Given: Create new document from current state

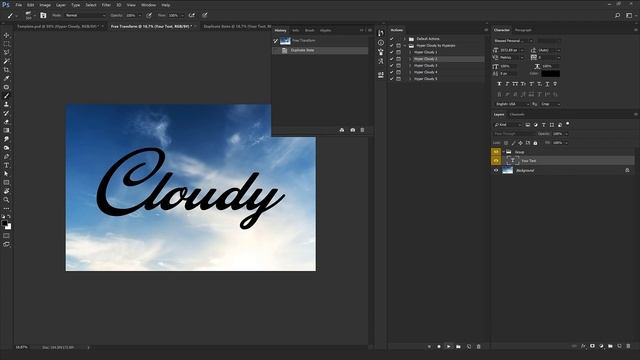Looking at the screenshot, I should [x=342, y=130].
